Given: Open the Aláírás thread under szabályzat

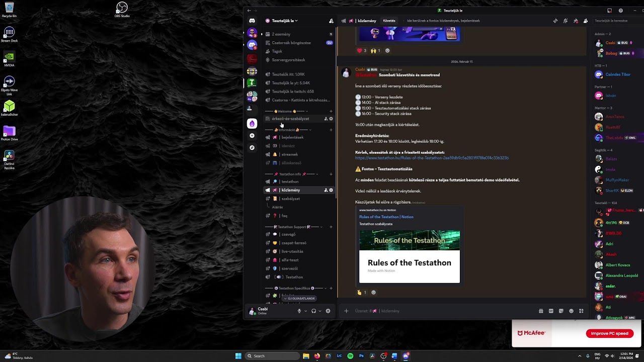Looking at the screenshot, I should click(x=277, y=207).
